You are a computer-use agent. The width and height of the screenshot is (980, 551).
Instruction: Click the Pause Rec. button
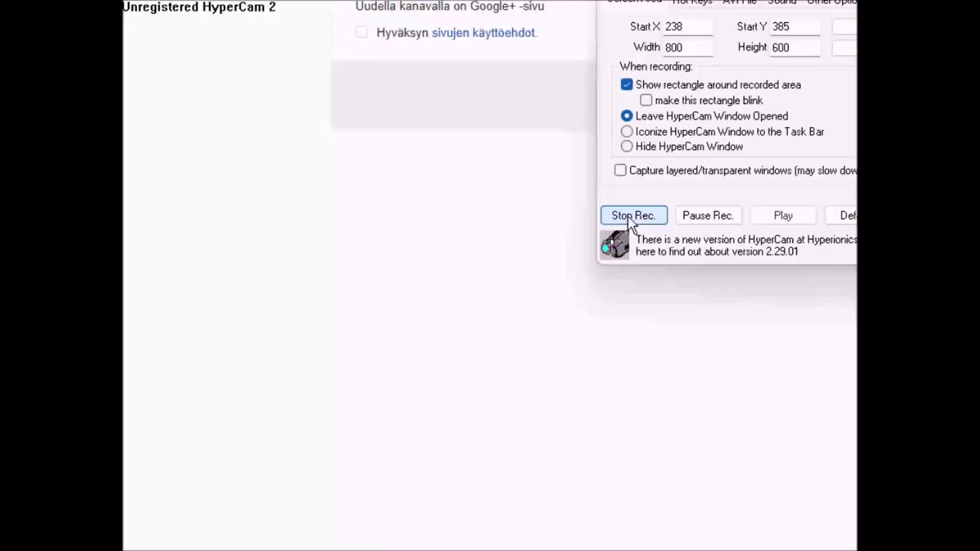pos(708,215)
